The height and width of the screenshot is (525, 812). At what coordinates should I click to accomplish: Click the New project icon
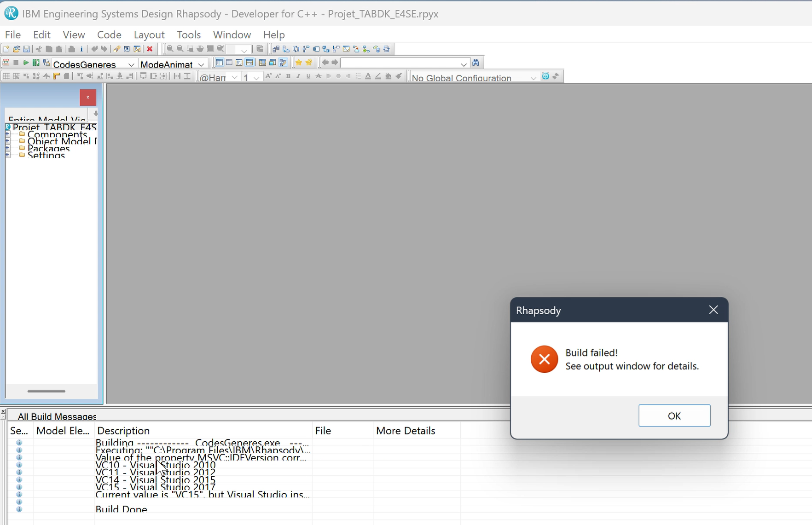(6, 49)
